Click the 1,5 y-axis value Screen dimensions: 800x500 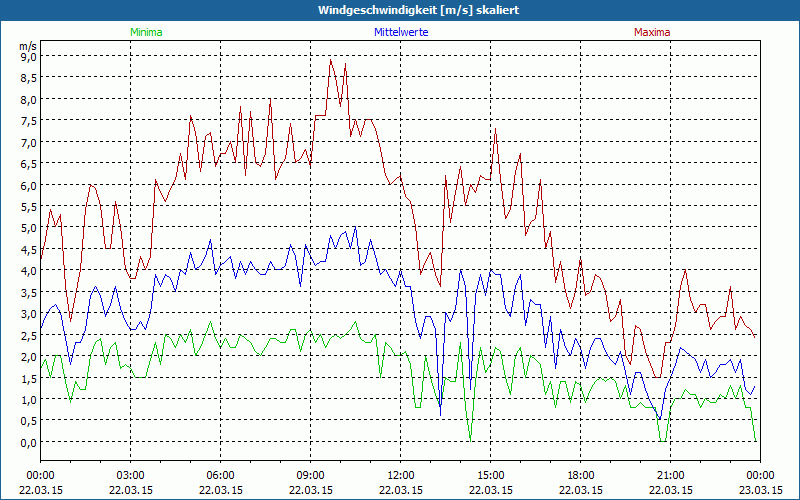pos(29,378)
